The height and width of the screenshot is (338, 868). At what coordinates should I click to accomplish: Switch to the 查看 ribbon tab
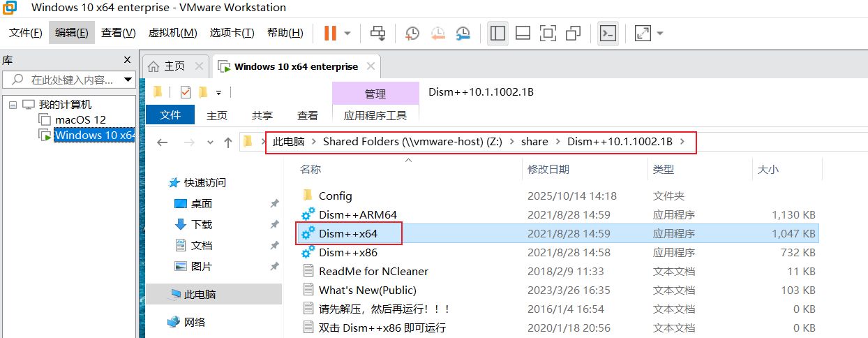(308, 115)
